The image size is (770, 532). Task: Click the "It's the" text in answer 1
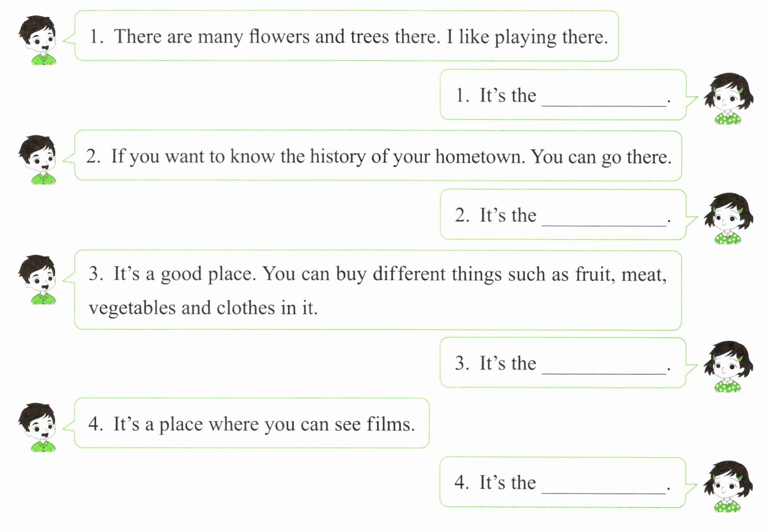point(508,95)
